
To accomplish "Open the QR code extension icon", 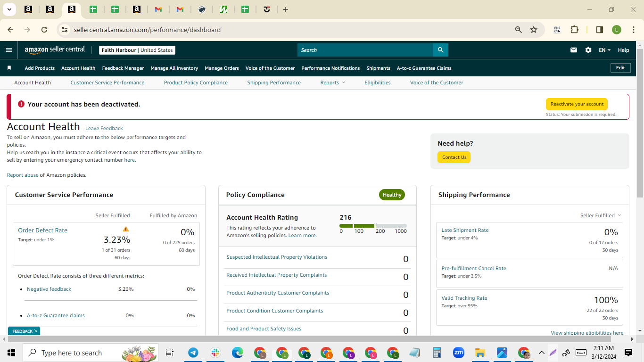I will point(557,30).
